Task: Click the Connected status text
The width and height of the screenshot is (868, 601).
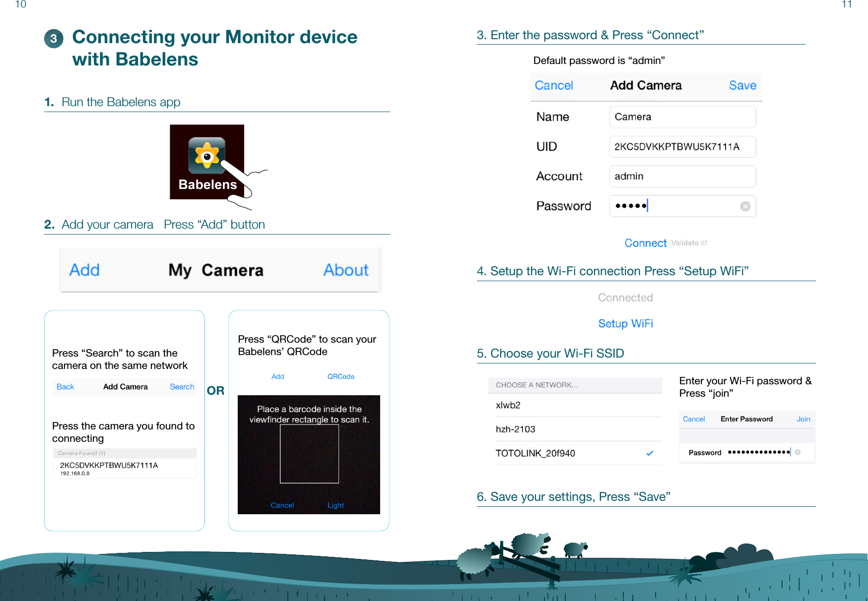Action: [x=625, y=298]
